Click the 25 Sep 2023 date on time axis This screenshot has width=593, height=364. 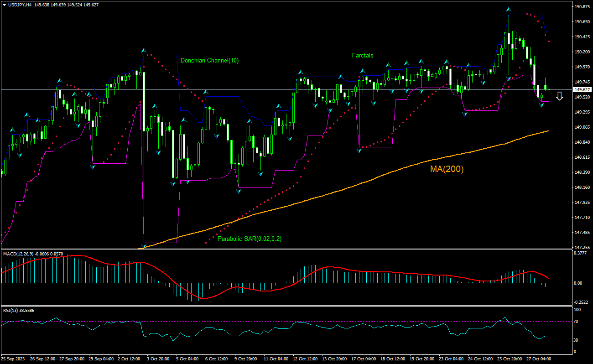tap(13, 359)
